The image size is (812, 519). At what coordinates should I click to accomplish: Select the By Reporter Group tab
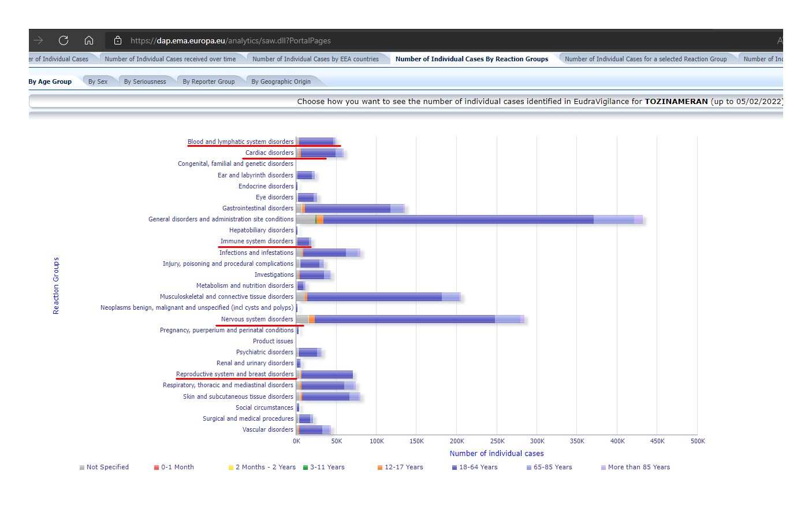pos(208,81)
